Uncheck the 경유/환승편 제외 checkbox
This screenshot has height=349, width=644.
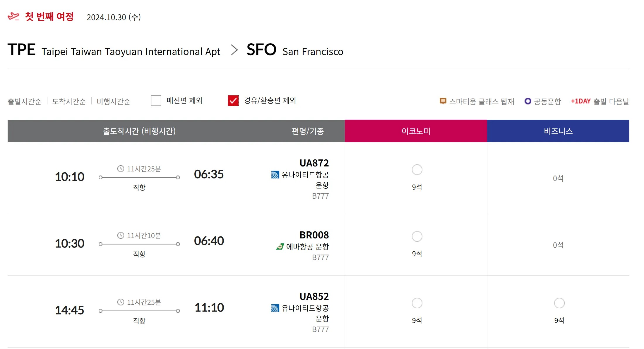[233, 101]
